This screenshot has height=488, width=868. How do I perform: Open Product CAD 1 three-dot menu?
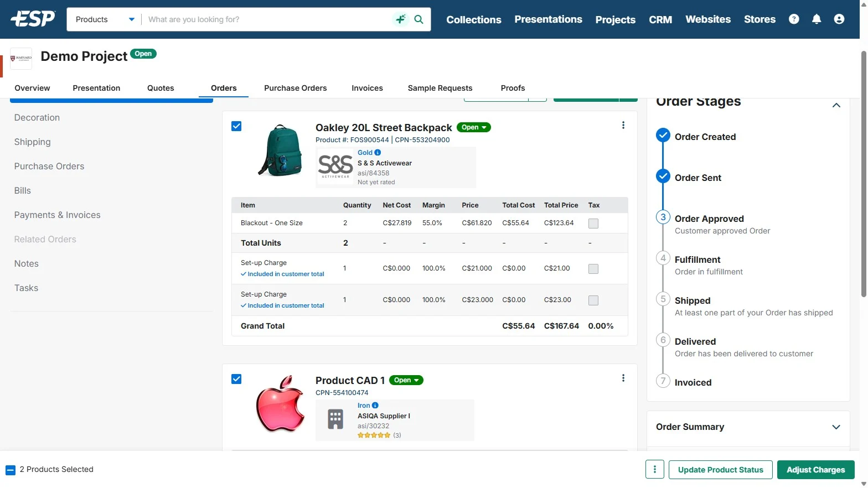point(623,378)
